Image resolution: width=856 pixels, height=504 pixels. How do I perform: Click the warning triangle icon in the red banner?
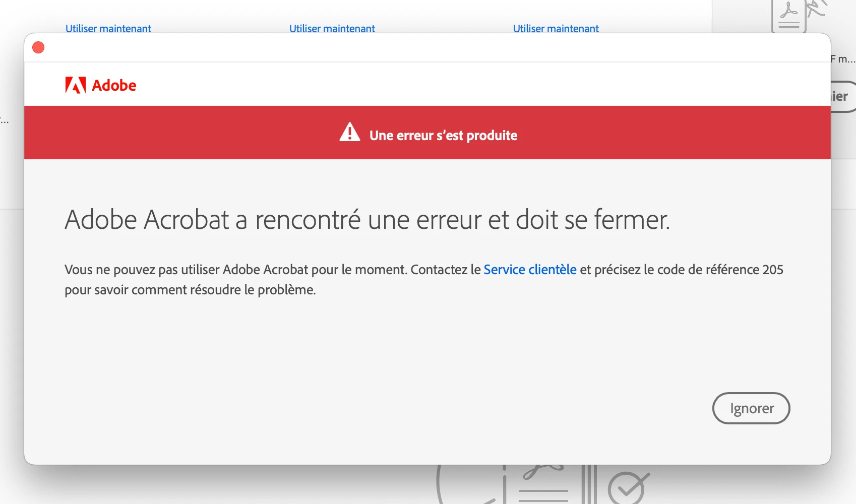pos(350,132)
